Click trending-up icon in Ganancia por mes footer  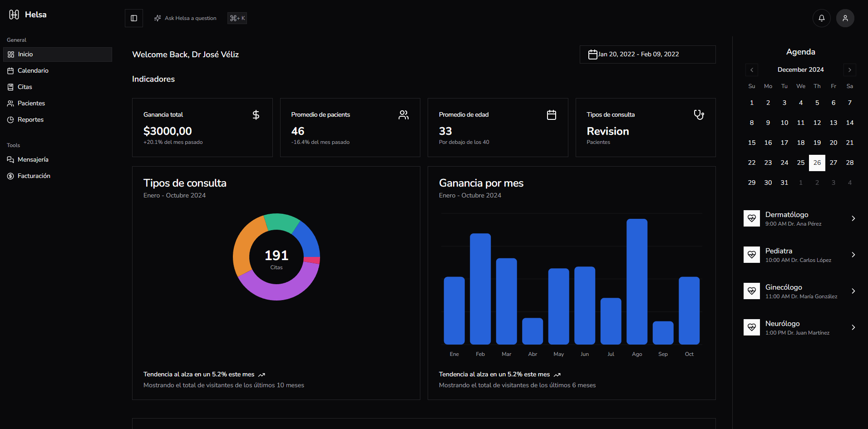[x=557, y=375]
